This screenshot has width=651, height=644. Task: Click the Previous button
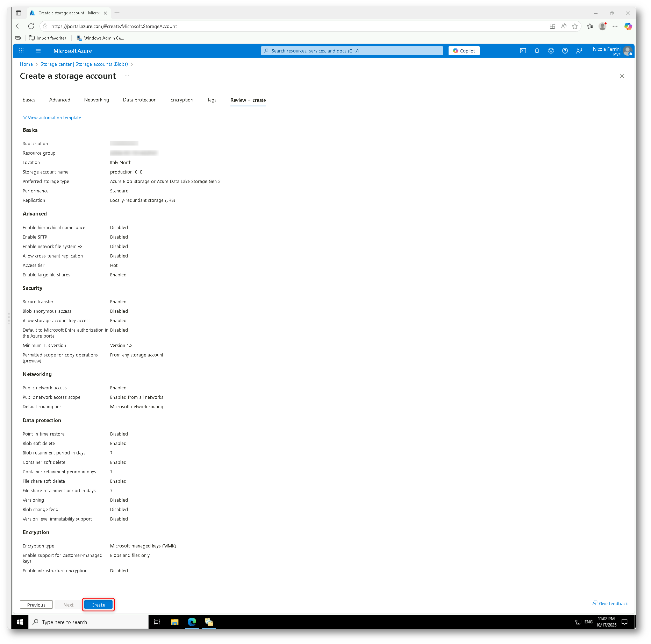(x=36, y=605)
